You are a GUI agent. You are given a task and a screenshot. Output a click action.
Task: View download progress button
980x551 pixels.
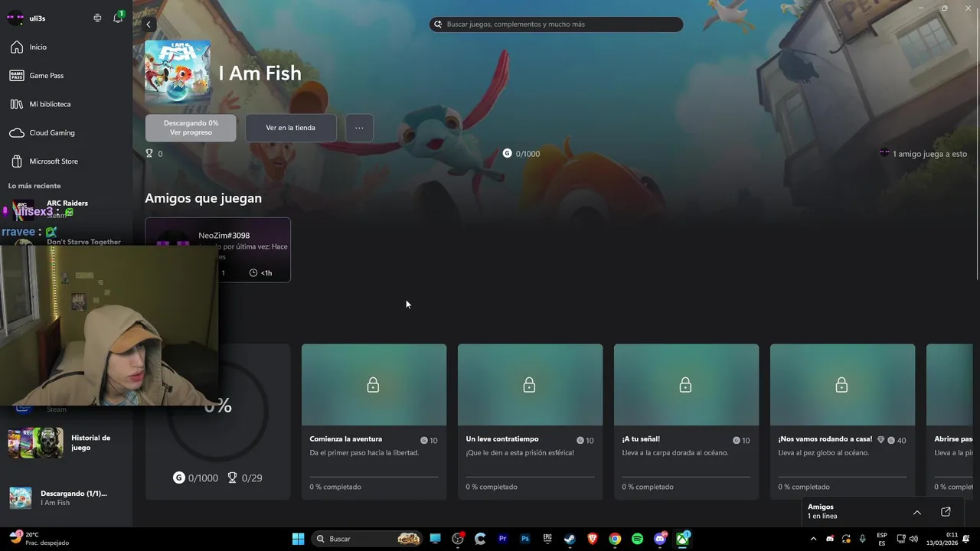pyautogui.click(x=191, y=128)
